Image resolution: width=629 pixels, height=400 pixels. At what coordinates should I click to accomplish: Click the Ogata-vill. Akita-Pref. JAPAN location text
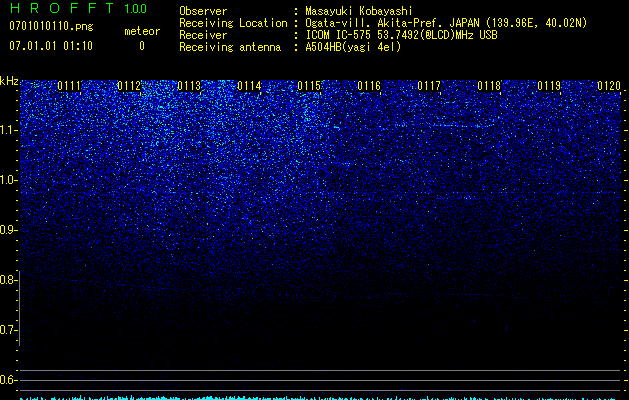pyautogui.click(x=446, y=23)
